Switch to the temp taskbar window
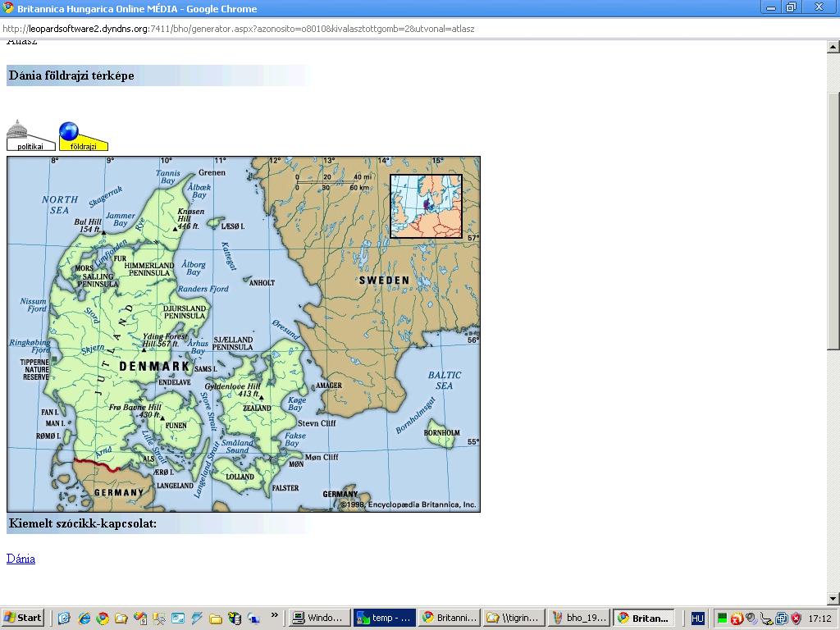Viewport: 840px width, 630px height. [x=384, y=618]
